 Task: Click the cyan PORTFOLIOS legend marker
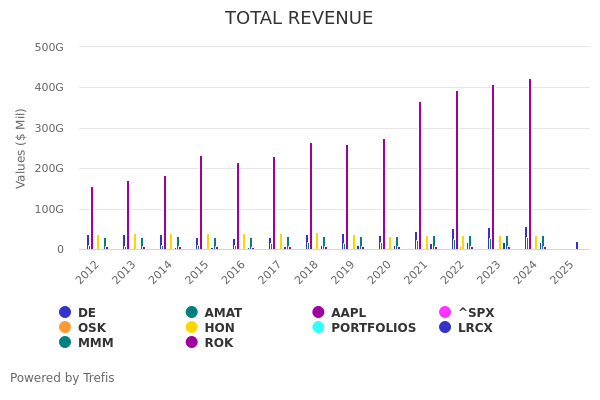point(319,328)
